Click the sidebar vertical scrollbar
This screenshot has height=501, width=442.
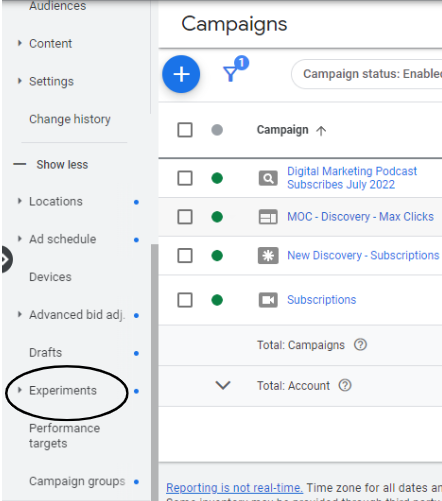pyautogui.click(x=154, y=372)
